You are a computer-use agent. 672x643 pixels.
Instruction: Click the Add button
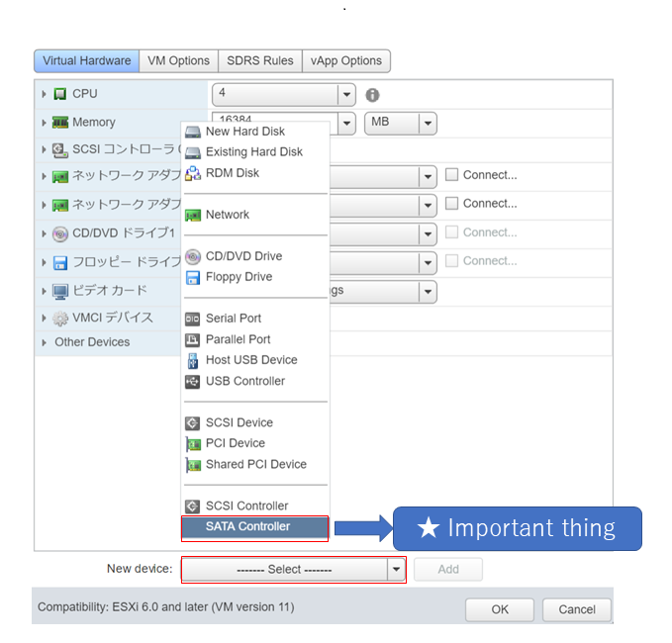pos(448,570)
